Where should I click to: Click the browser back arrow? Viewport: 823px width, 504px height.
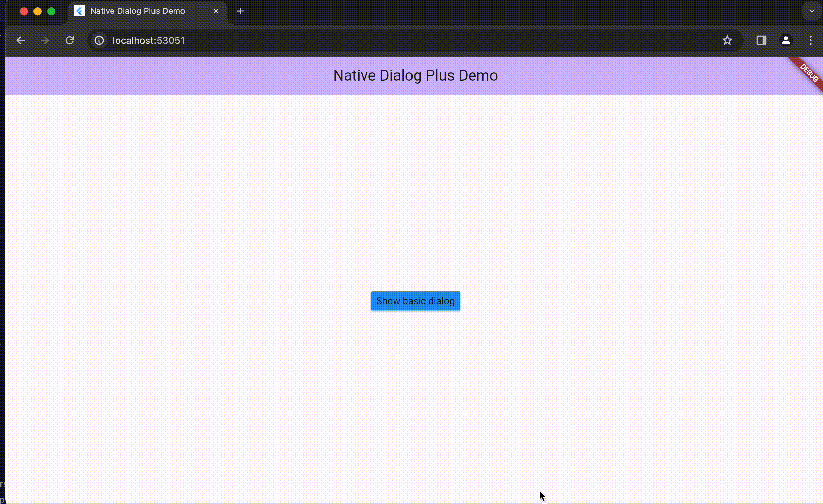click(21, 40)
